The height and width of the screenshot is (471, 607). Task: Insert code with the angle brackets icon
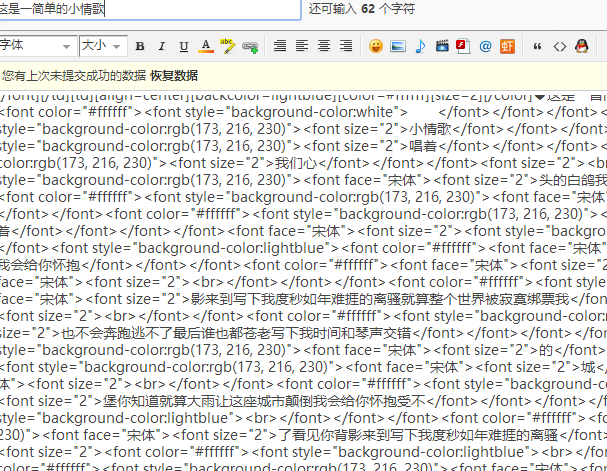[560, 47]
